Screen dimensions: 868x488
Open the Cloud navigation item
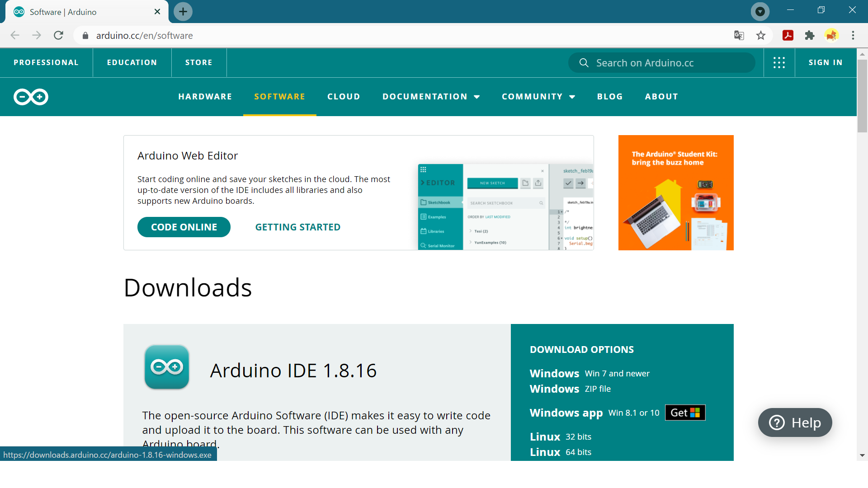344,97
